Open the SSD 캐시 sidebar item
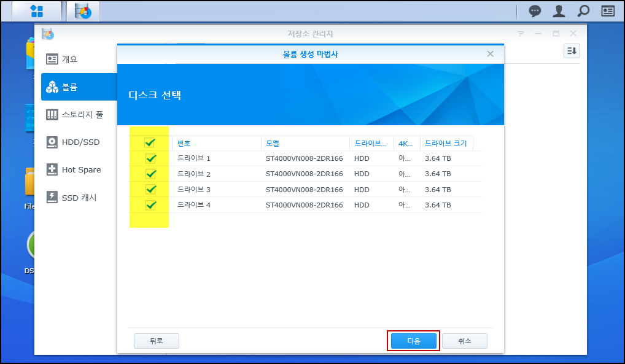The width and height of the screenshot is (625, 364). point(79,198)
